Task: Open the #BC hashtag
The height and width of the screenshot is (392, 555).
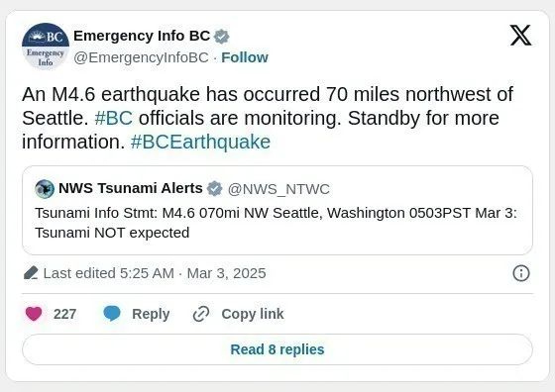Action: [x=114, y=118]
